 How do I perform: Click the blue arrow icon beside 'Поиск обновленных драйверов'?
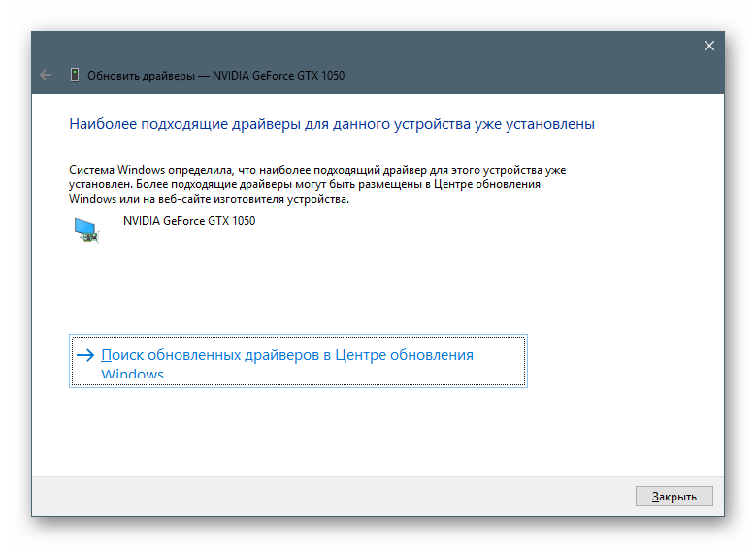click(85, 355)
